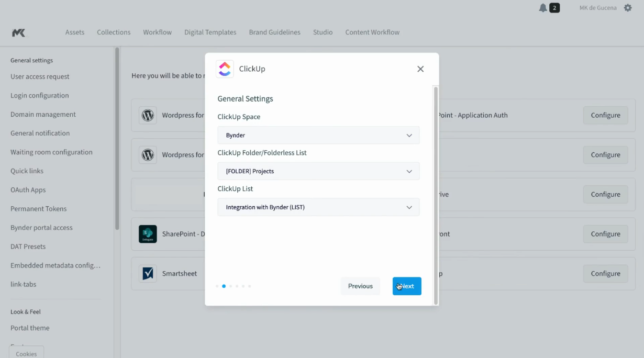Click Configure in the bottom integration row
Screen dimensions: 644x358
coord(605,273)
